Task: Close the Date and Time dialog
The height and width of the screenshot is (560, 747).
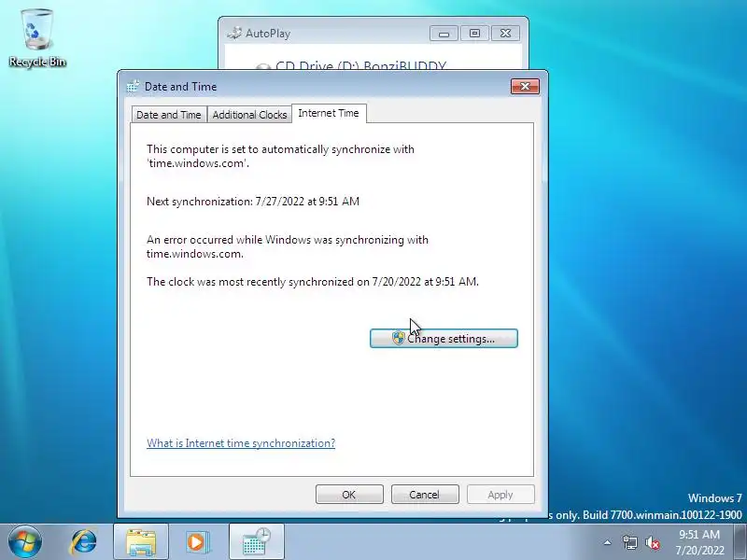Action: click(525, 86)
